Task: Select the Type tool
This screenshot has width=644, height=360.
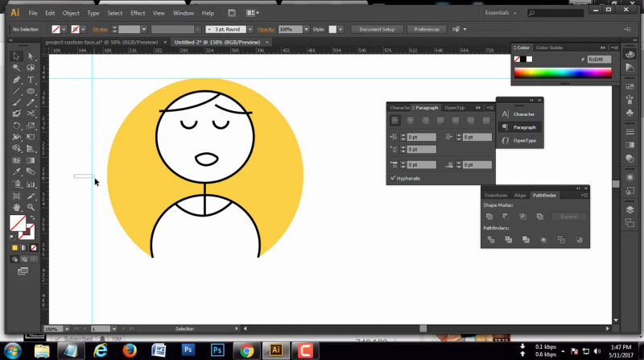Action: [x=31, y=80]
